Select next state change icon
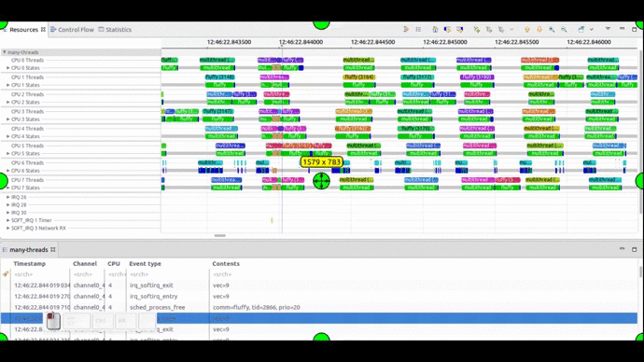 (x=459, y=29)
